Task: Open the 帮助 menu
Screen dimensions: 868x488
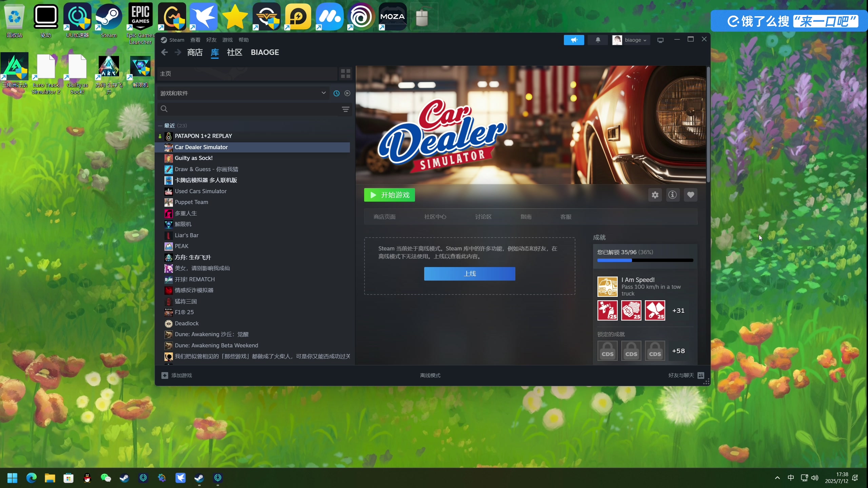Action: coord(243,40)
